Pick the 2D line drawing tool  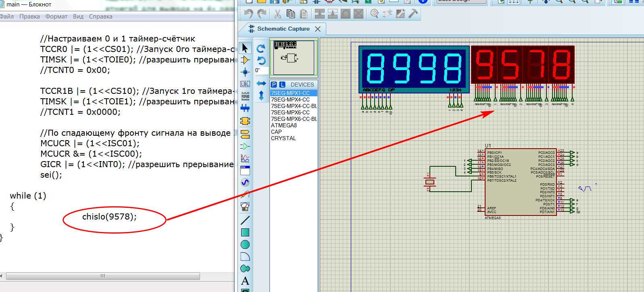(x=245, y=220)
